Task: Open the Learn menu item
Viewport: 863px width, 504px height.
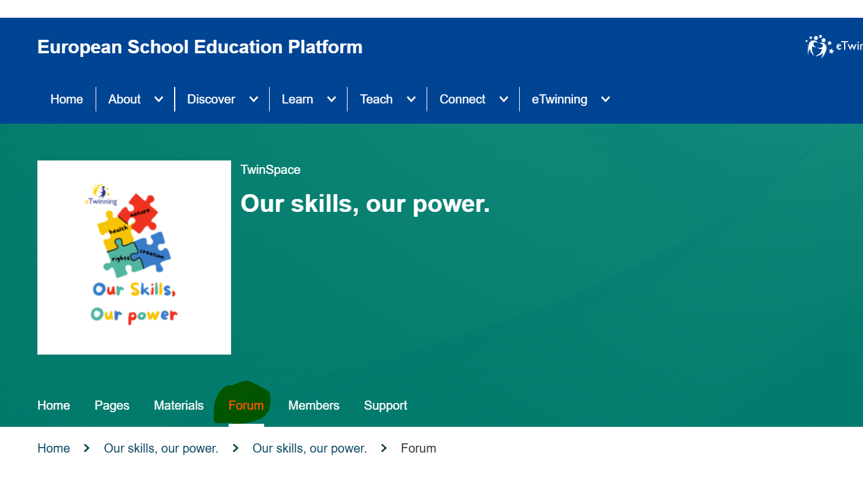Action: 297,99
